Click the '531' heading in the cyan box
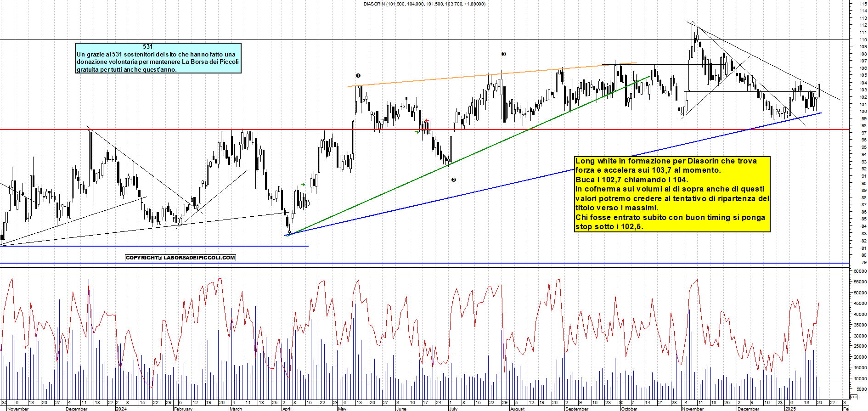This screenshot has height=411, width=868. (x=148, y=46)
